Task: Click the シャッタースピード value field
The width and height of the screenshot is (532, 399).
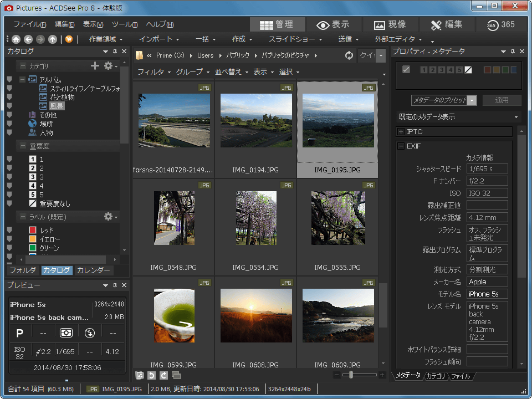Action: pos(487,168)
